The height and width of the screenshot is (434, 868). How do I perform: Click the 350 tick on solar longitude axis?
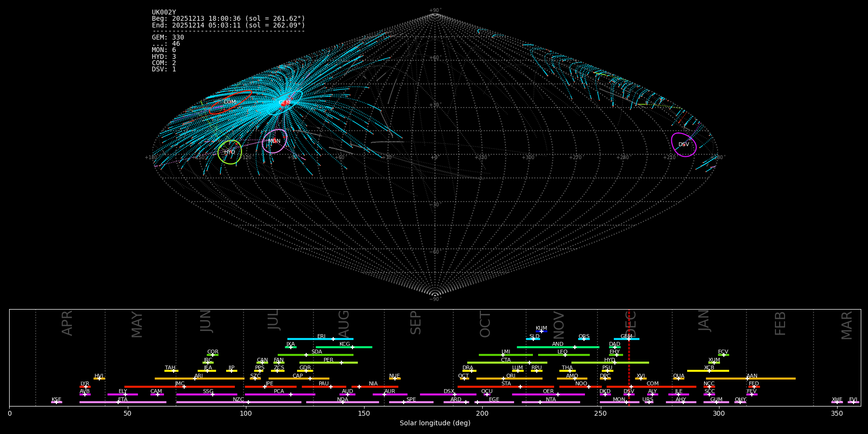(x=837, y=413)
